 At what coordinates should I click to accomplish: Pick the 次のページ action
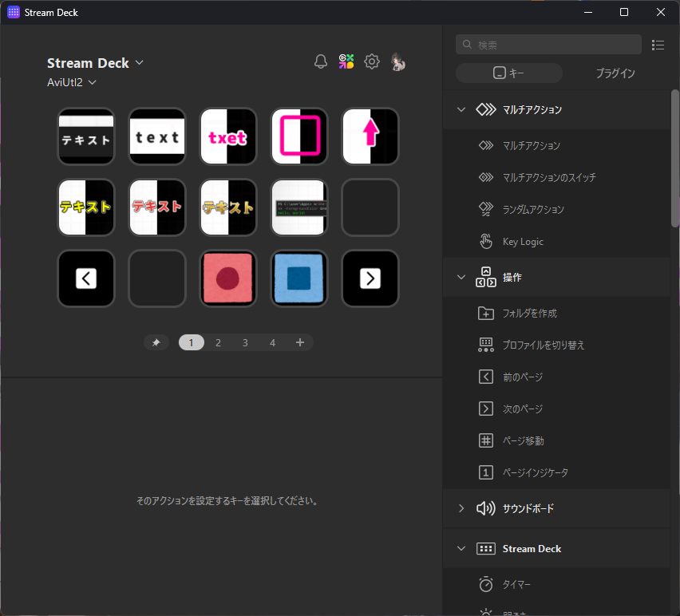(x=556, y=409)
